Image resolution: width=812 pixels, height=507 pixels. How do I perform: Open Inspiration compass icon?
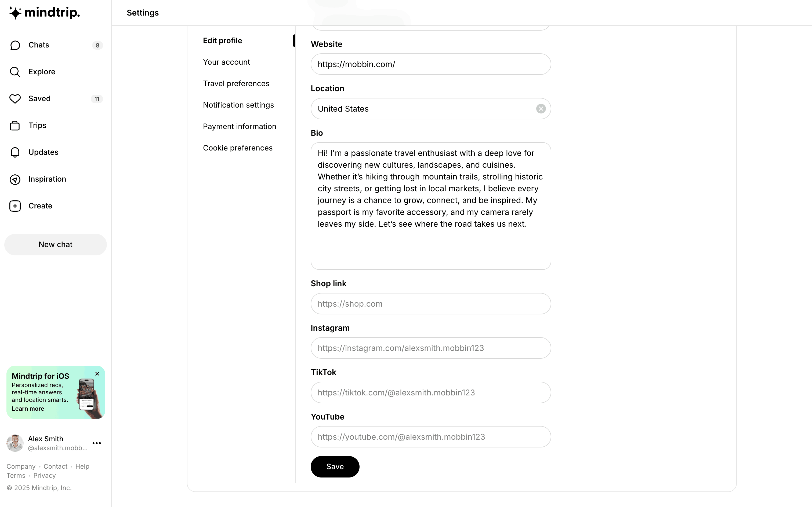(15, 179)
